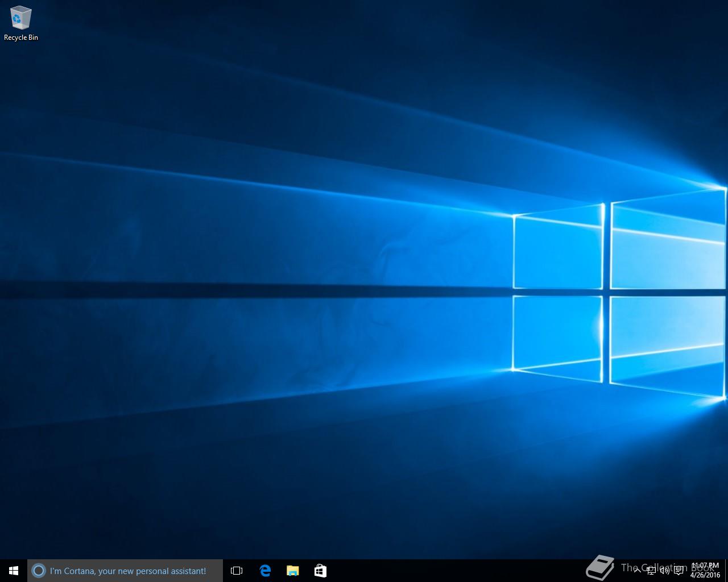This screenshot has height=582, width=728.
Task: Click the Cortana circle icon
Action: pyautogui.click(x=39, y=571)
